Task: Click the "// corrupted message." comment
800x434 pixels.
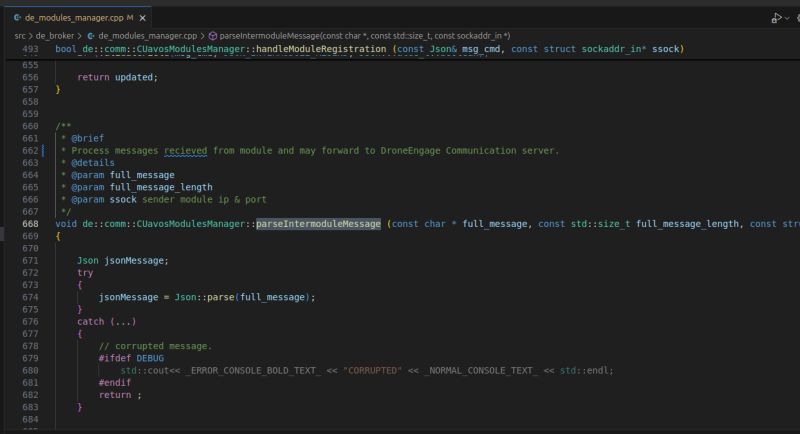Action: 155,346
